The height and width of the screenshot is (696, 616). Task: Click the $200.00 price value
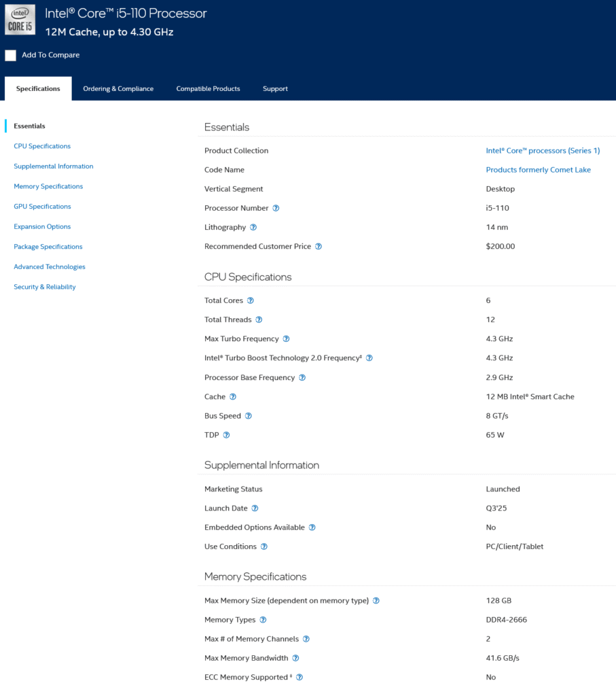click(x=501, y=246)
